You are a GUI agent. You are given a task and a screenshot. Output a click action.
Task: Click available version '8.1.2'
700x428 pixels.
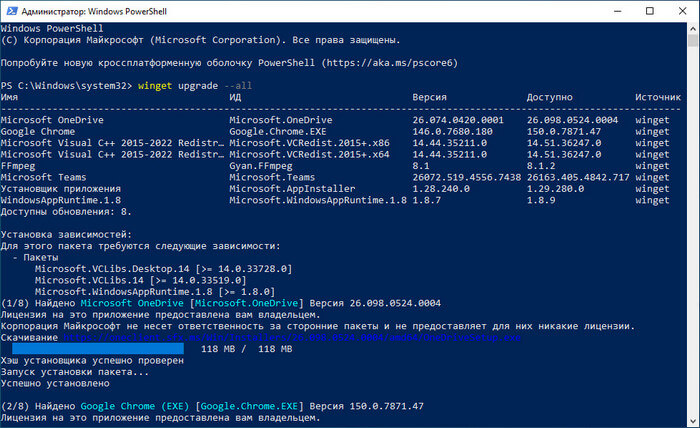[x=541, y=166]
